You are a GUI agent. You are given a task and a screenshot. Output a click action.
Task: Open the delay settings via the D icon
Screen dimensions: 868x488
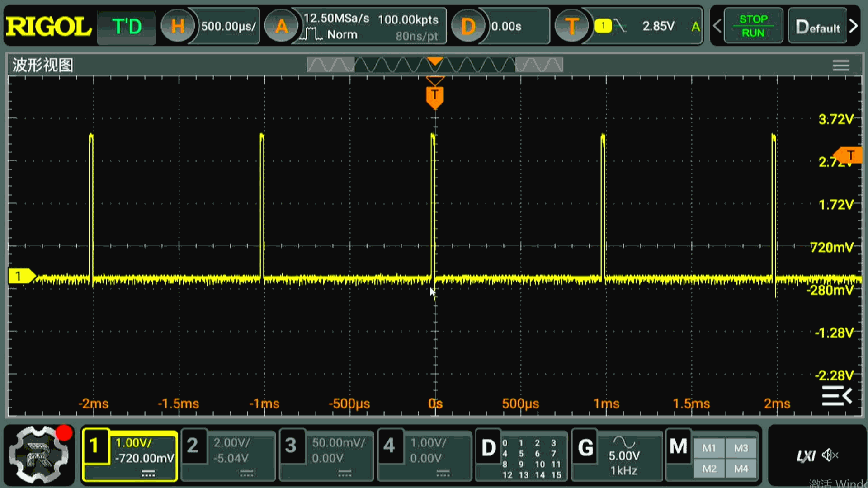coord(468,26)
